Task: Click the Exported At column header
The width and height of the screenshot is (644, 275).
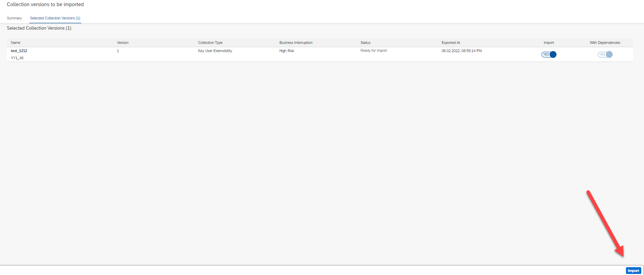Action: coord(451,43)
